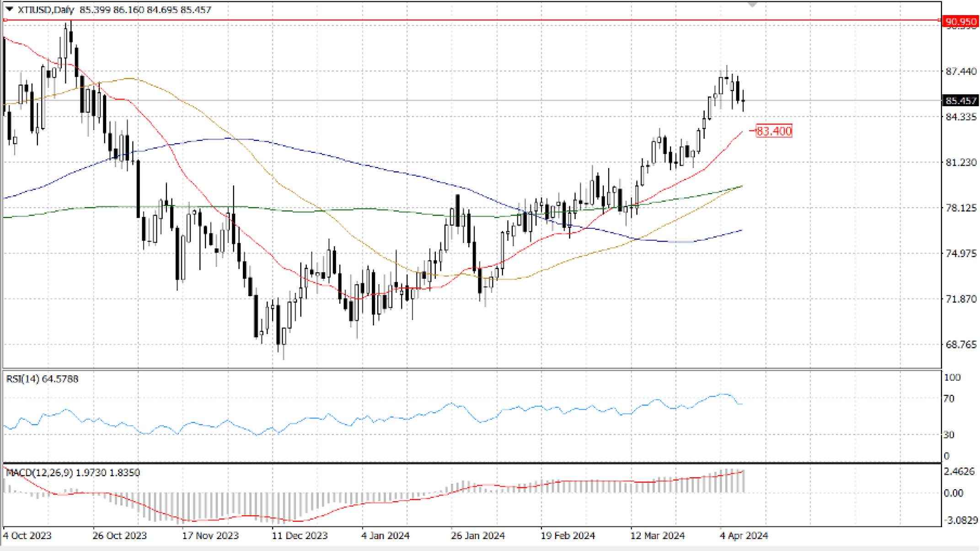Click the 4 Oct 2023 date label
The image size is (980, 551).
click(x=27, y=535)
